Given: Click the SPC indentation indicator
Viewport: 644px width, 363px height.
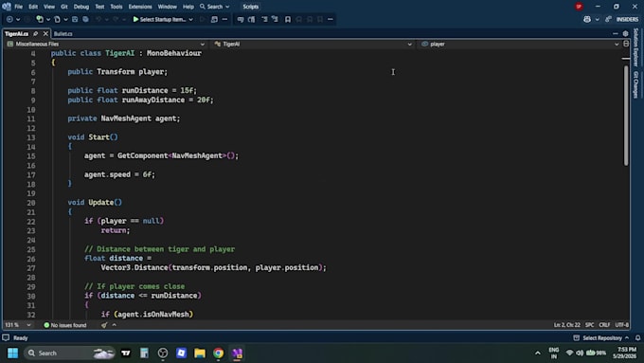Looking at the screenshot, I should coord(589,325).
